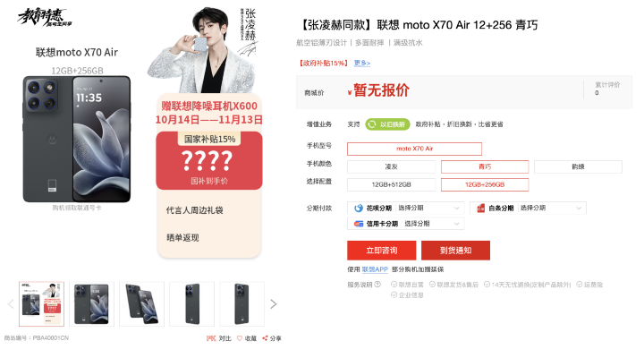Click the 立即咨询 button
The height and width of the screenshot is (358, 644).
click(x=382, y=251)
